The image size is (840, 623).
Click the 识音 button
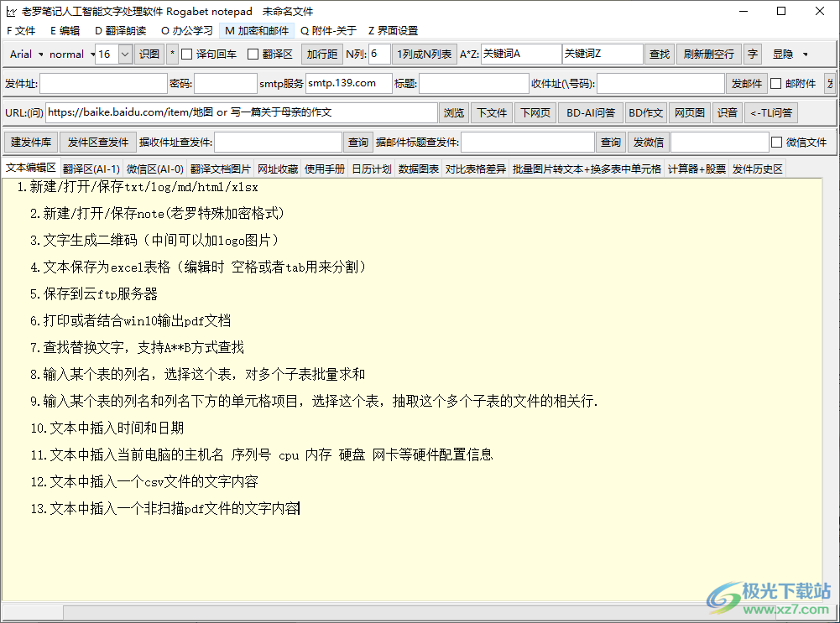pyautogui.click(x=728, y=112)
